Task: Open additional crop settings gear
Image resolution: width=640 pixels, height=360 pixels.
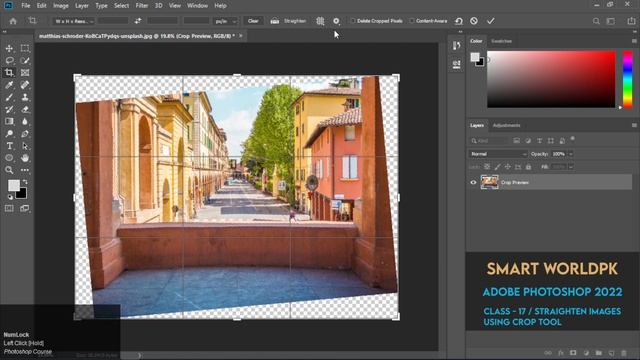Action: [336, 21]
